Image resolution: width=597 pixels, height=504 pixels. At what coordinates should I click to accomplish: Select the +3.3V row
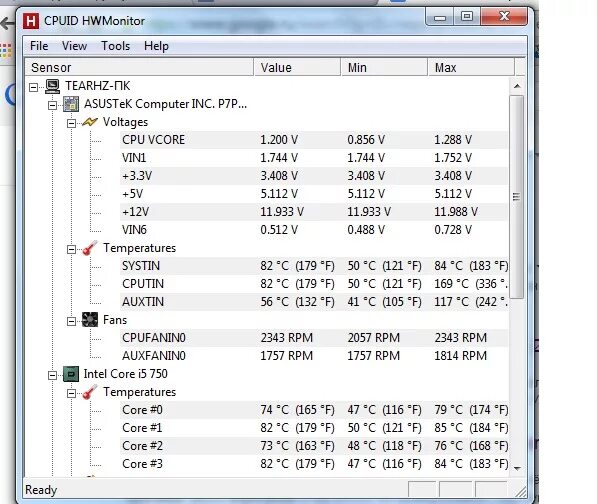314,176
